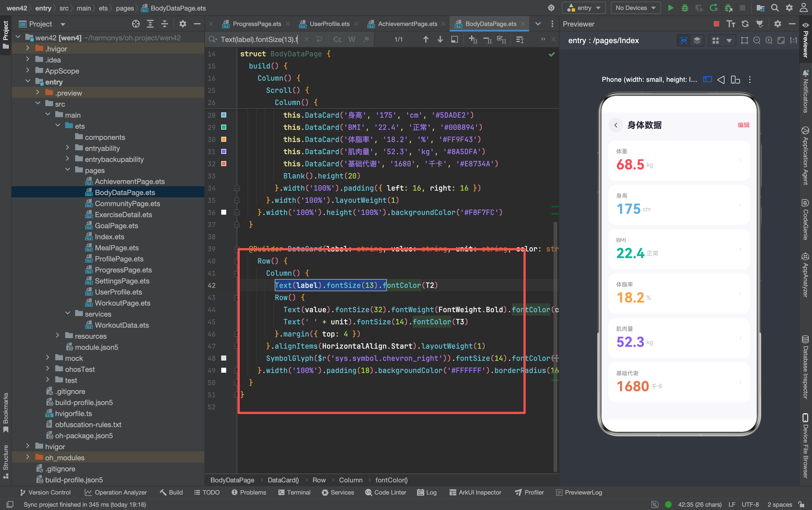Open the entry run configuration dropdown
Screen dimensions: 812x510
[x=584, y=8]
